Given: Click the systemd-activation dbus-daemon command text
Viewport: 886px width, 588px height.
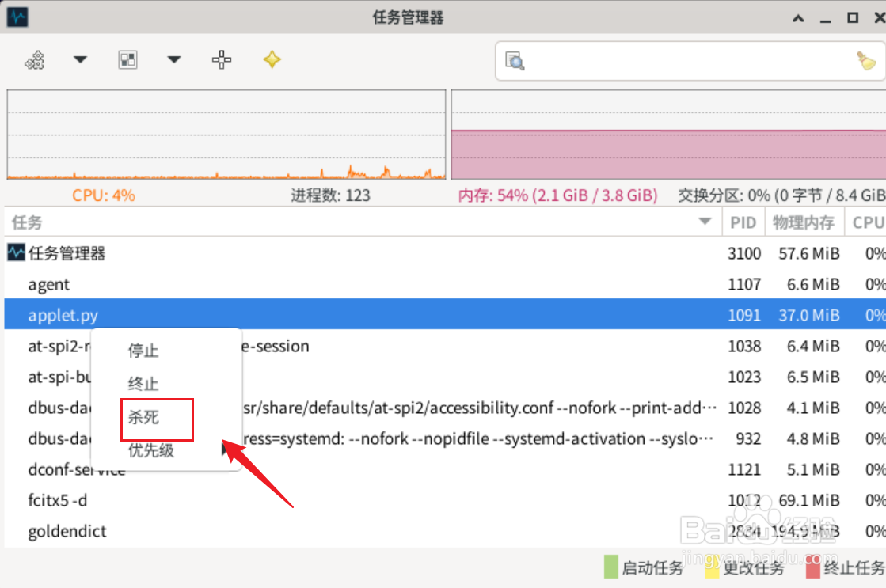Looking at the screenshot, I should [x=478, y=439].
